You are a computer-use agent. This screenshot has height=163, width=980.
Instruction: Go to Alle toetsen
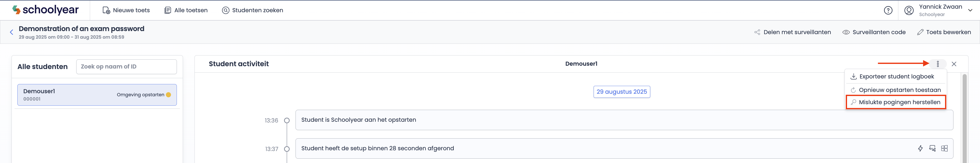pyautogui.click(x=186, y=10)
